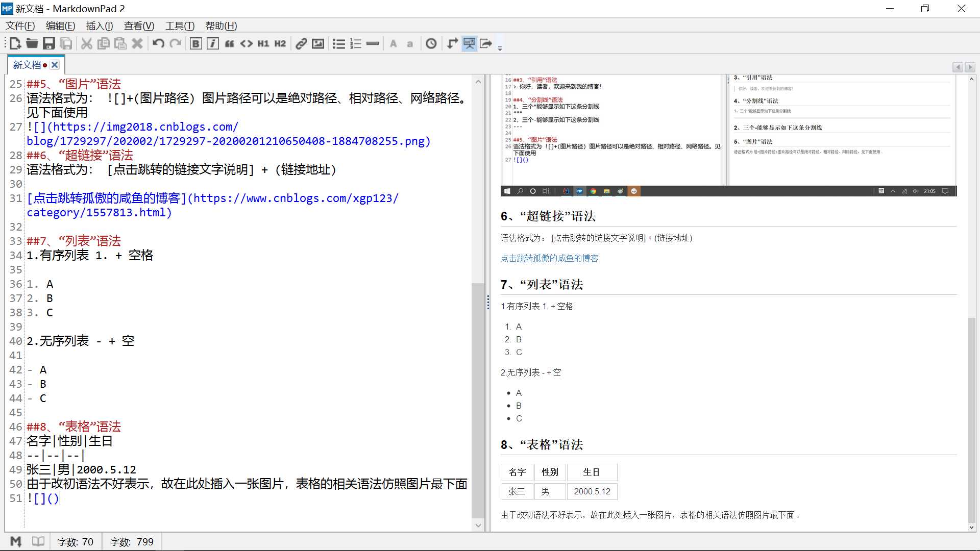Click the delete X icon in the toolbar
Viewport: 980px width, 551px height.
coord(137,43)
